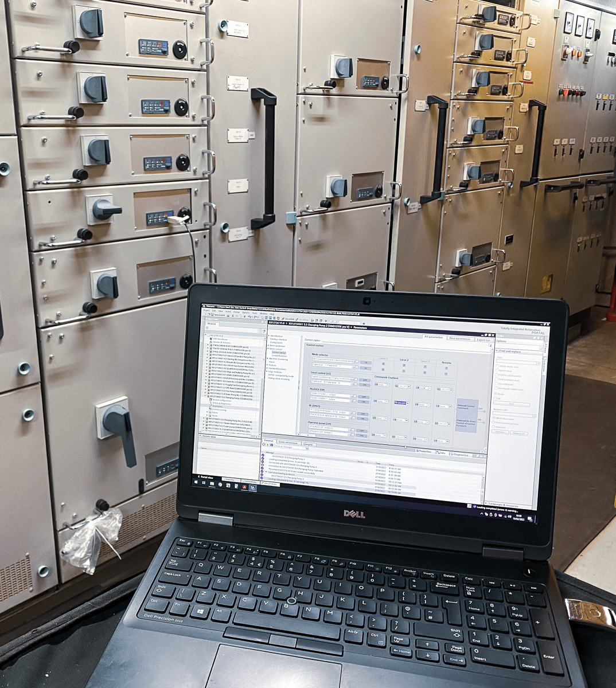Enable Use wildcards checkbox
The image size is (616, 688).
[x=496, y=384]
